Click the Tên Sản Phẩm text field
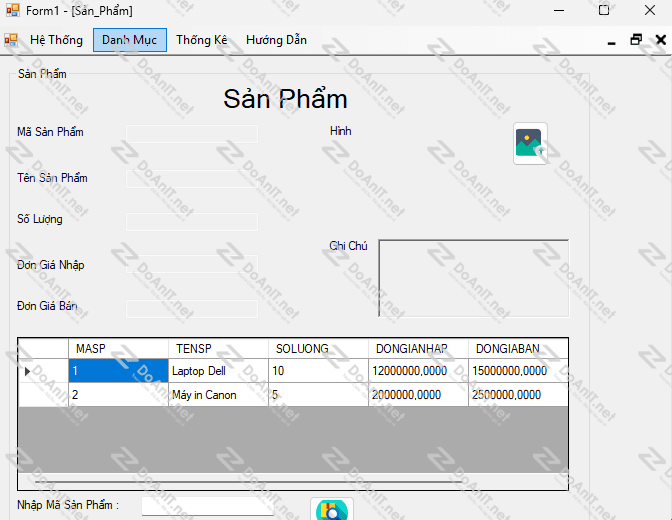The width and height of the screenshot is (672, 520). point(192,179)
